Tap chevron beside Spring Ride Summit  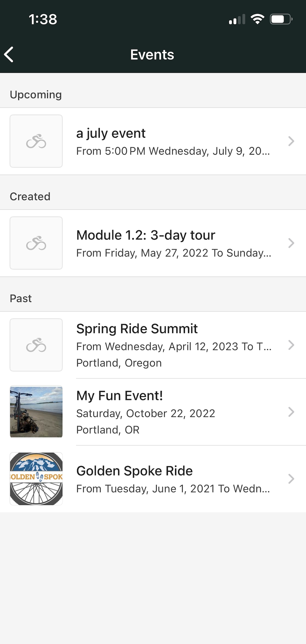291,345
